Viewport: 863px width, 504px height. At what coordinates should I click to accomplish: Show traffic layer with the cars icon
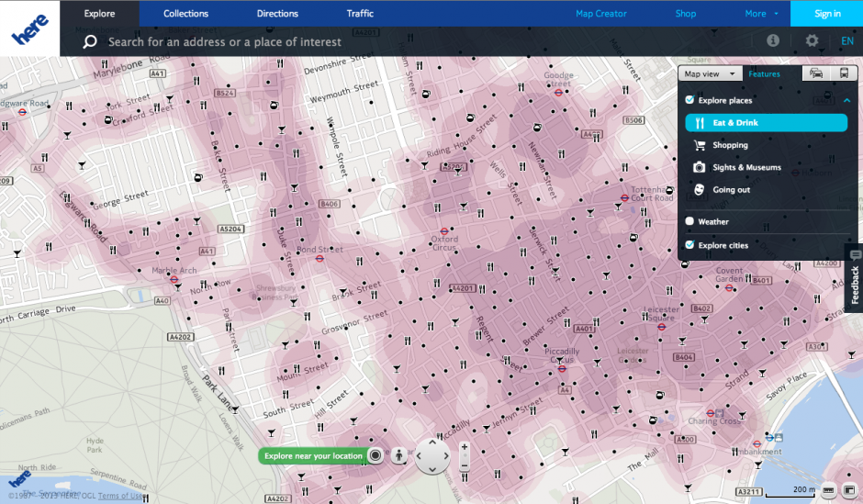pos(816,73)
